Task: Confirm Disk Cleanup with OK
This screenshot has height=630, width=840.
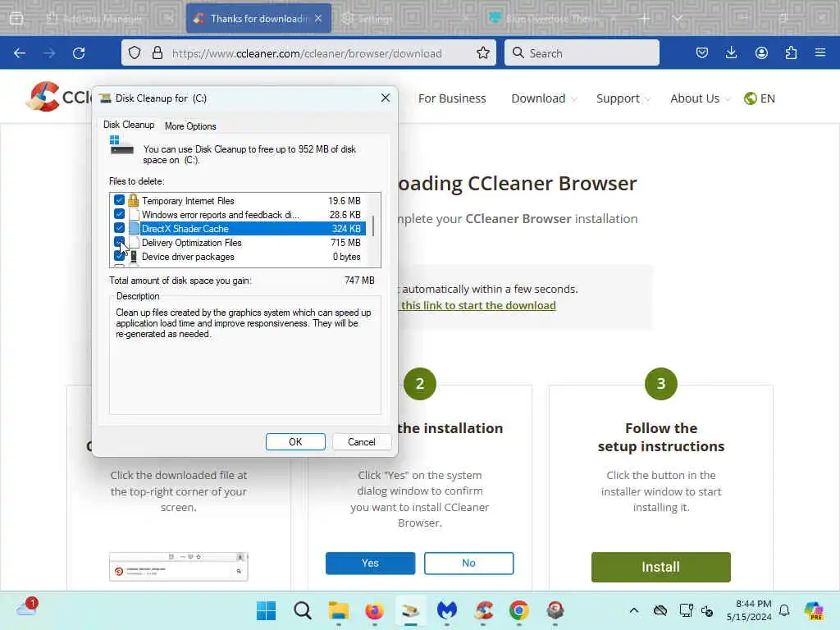Action: 295,442
